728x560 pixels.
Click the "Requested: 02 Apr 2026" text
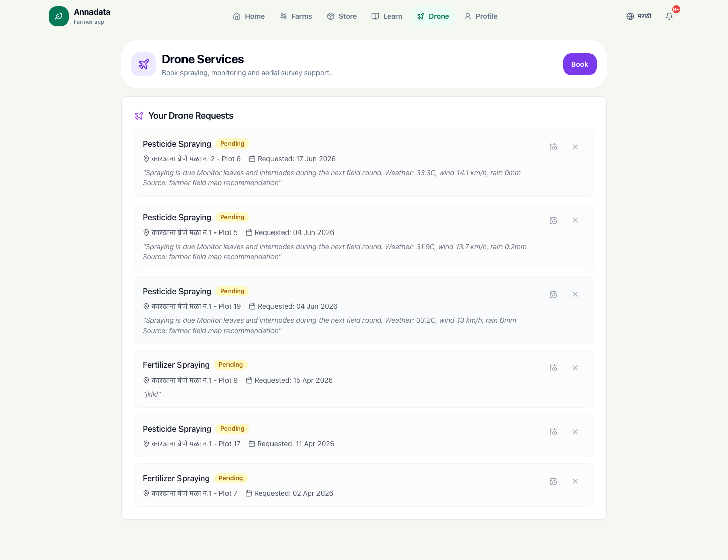coord(294,493)
